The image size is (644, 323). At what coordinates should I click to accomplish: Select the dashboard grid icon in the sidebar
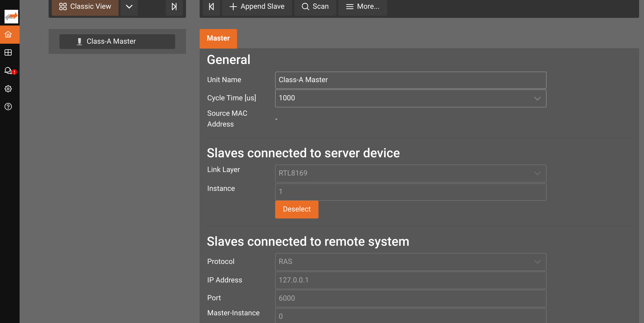coord(8,52)
